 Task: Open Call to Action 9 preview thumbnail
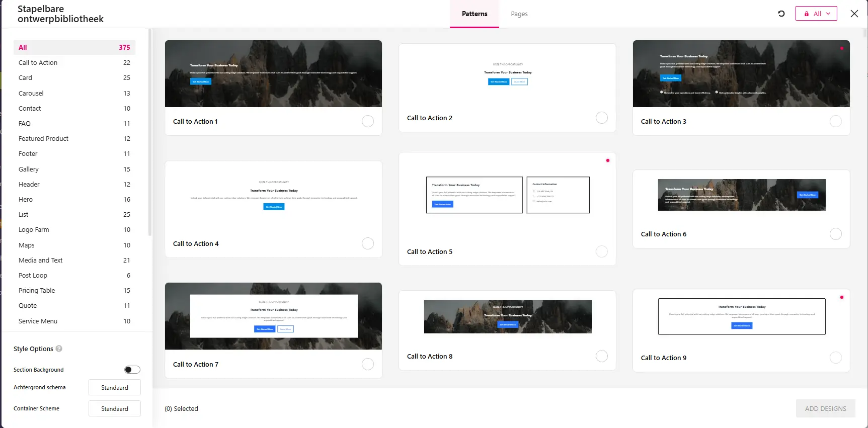(741, 316)
